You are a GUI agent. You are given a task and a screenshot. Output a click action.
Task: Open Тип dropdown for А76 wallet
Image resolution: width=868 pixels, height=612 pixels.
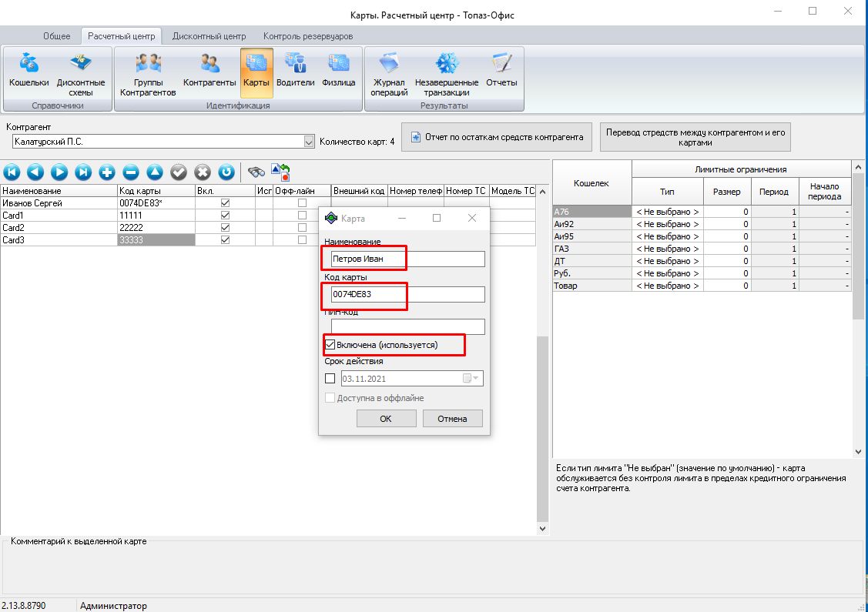click(x=668, y=212)
